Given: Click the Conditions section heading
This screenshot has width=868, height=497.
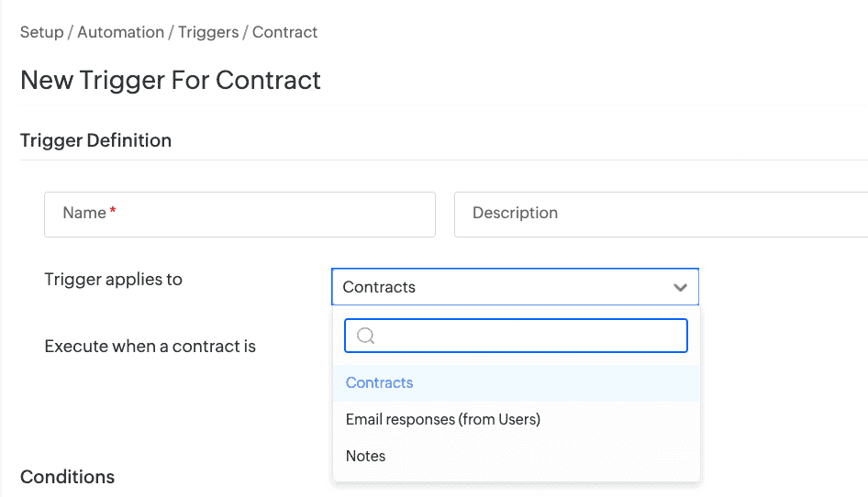Looking at the screenshot, I should pos(68,477).
